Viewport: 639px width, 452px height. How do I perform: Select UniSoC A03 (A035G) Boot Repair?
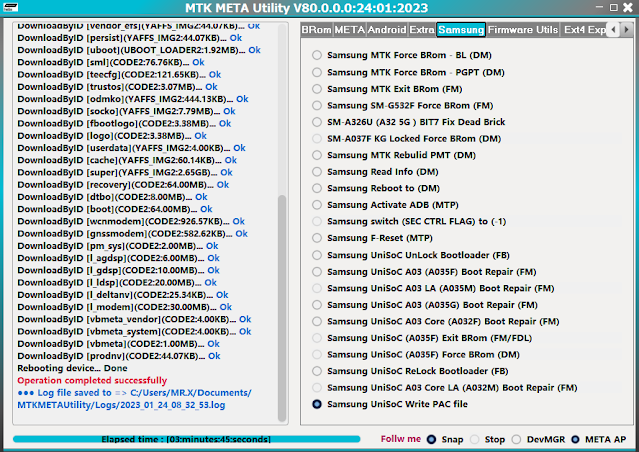(x=425, y=305)
